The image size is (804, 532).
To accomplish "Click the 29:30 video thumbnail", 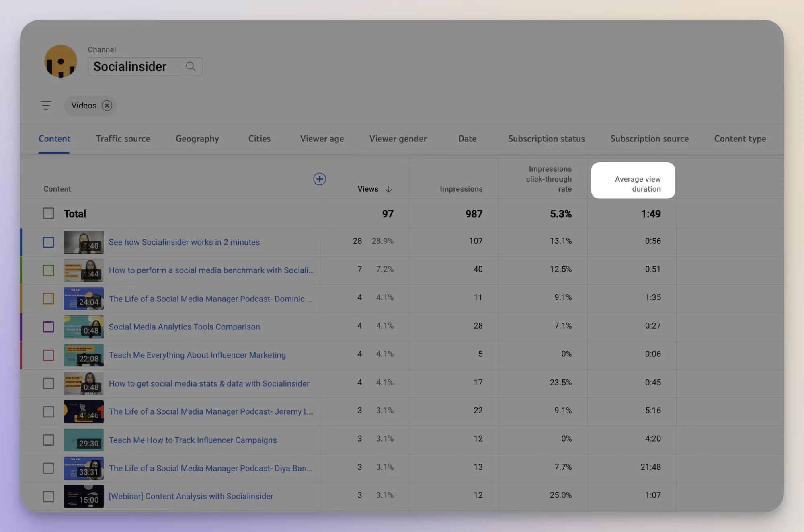I will [x=84, y=440].
